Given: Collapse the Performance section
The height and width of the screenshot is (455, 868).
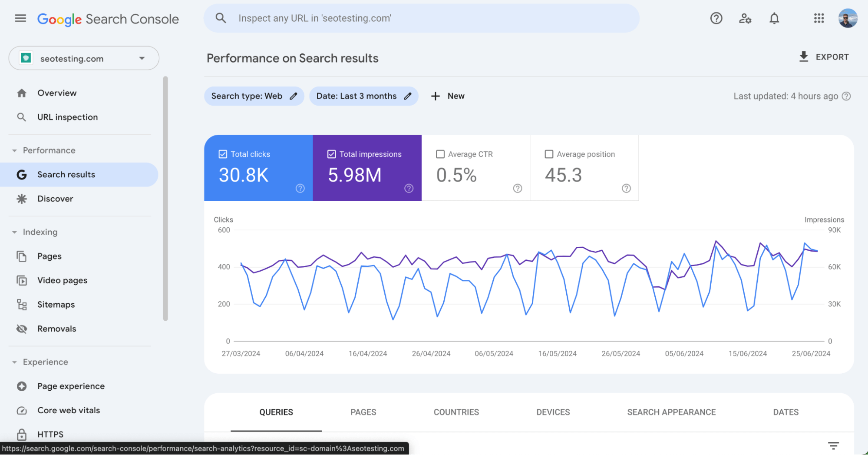Looking at the screenshot, I should pos(14,150).
